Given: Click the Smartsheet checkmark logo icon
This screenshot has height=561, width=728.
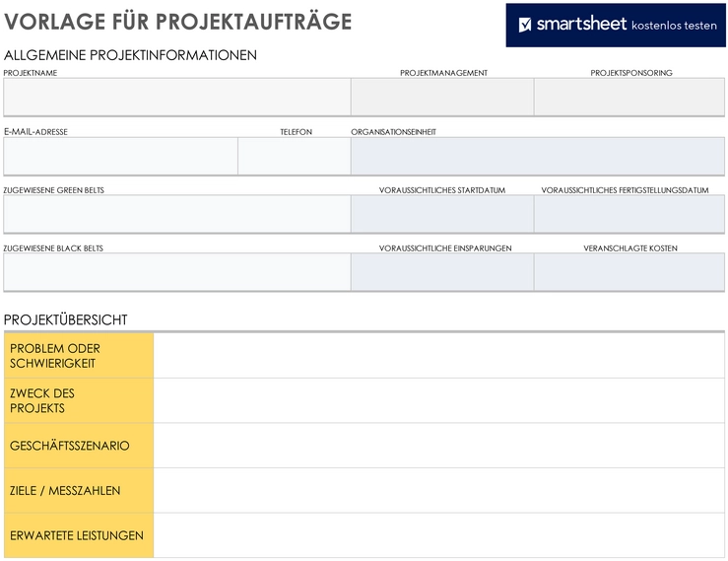Looking at the screenshot, I should click(525, 25).
